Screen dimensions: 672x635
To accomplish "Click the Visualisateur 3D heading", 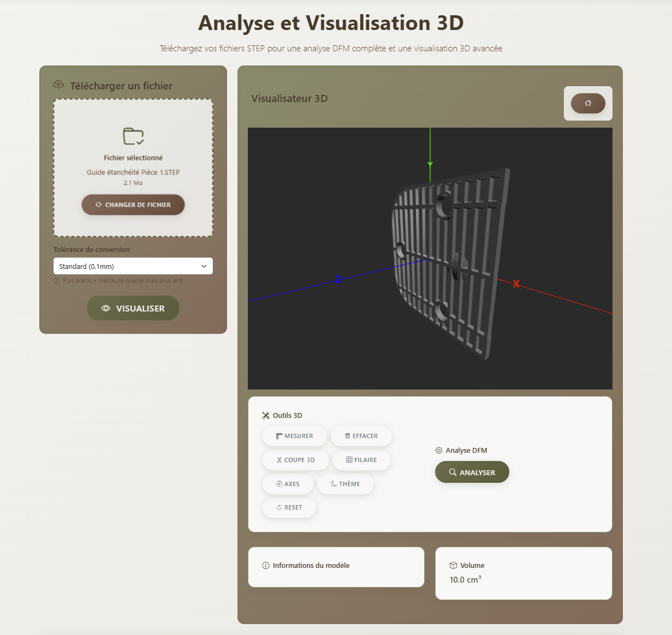I will [x=289, y=99].
